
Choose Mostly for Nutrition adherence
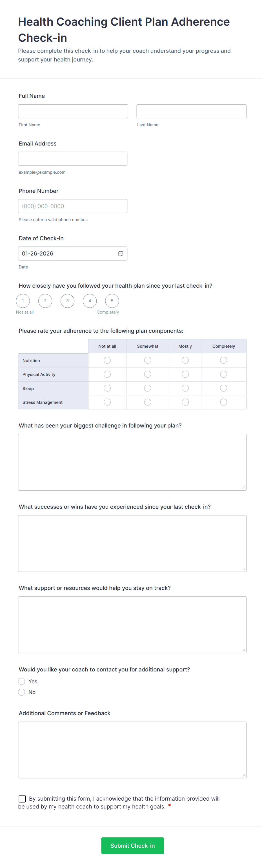185,360
